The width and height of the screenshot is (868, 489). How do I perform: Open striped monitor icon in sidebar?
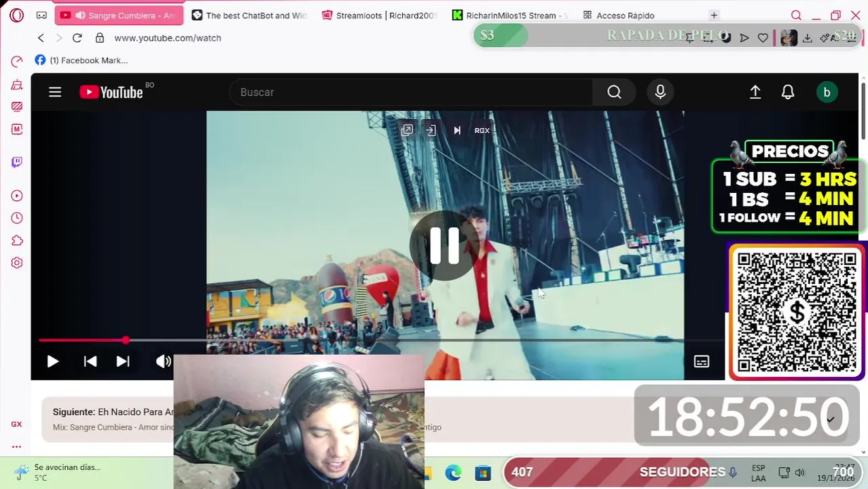(17, 107)
